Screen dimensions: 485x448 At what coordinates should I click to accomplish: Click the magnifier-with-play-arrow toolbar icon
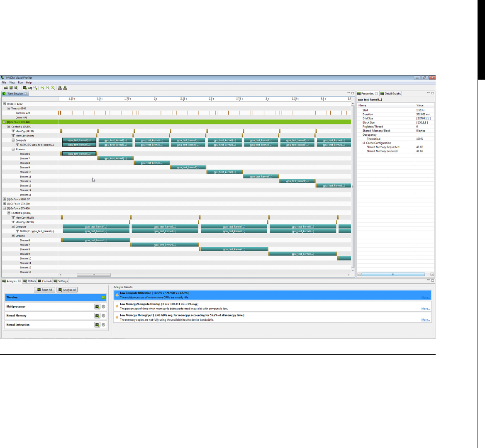click(35, 88)
